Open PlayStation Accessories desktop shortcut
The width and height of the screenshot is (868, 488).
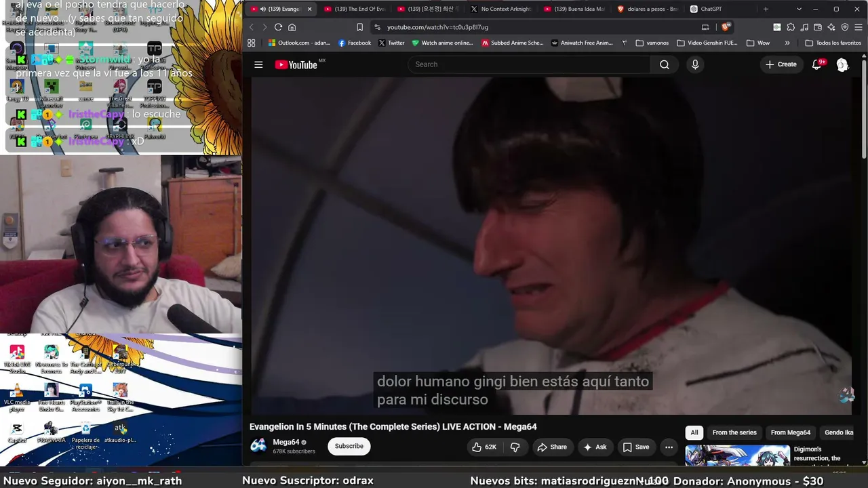[x=85, y=397]
